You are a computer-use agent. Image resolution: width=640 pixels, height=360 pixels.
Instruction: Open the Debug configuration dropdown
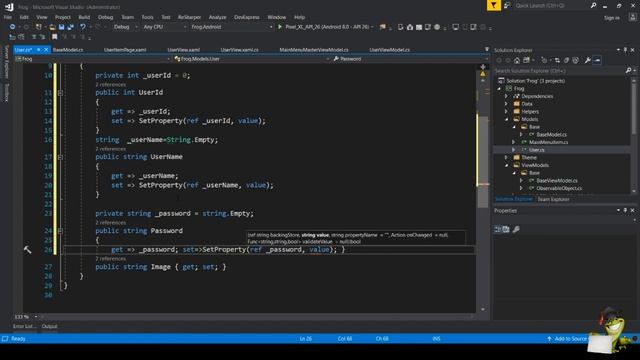(x=125, y=27)
